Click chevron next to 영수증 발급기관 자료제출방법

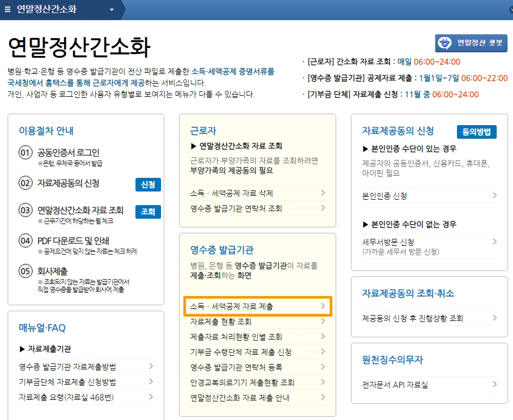pos(151,366)
